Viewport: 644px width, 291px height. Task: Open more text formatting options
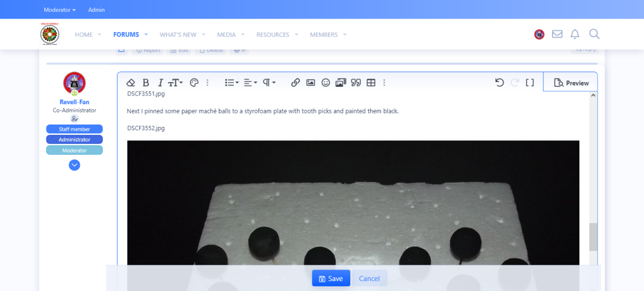(x=208, y=83)
